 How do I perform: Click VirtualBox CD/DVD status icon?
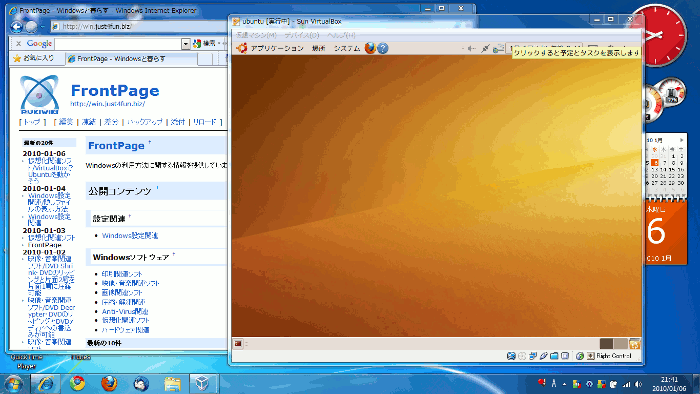pos(522,356)
